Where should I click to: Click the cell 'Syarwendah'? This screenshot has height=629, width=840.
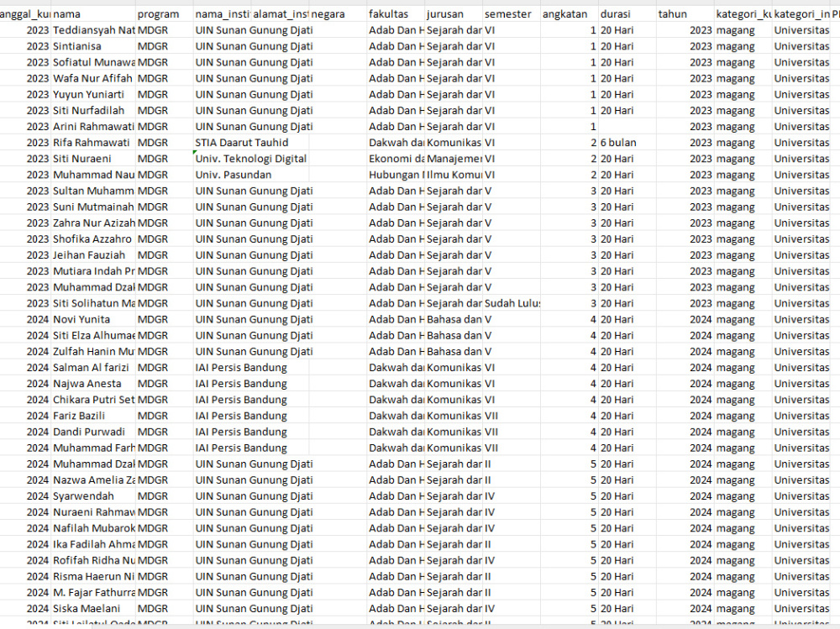[x=93, y=496]
